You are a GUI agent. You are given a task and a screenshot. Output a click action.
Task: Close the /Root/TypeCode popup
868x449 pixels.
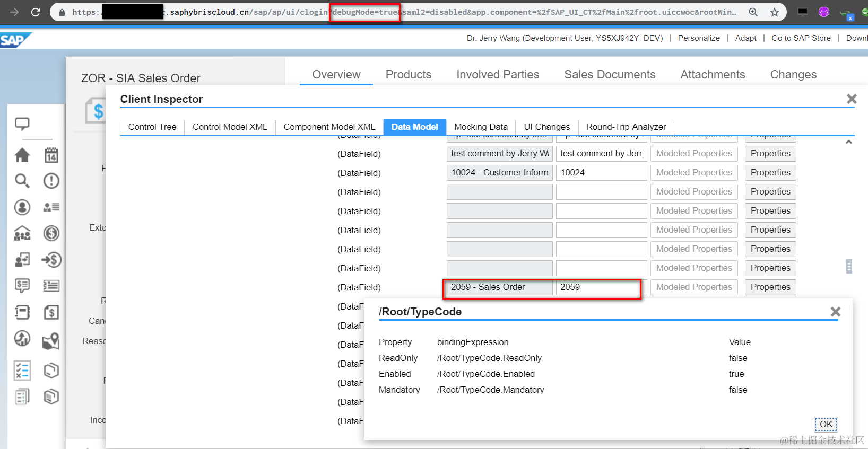pyautogui.click(x=836, y=312)
